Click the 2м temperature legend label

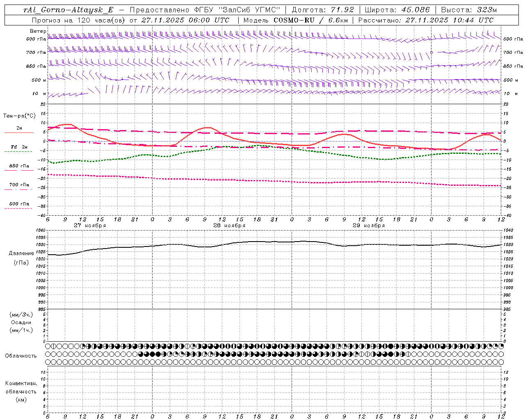tap(19, 128)
